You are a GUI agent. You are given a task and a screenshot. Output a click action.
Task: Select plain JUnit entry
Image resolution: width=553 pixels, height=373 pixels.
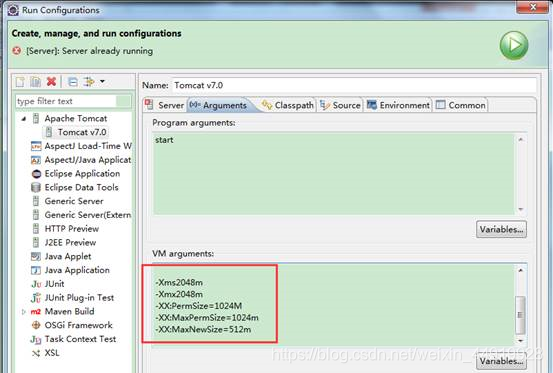tap(54, 284)
